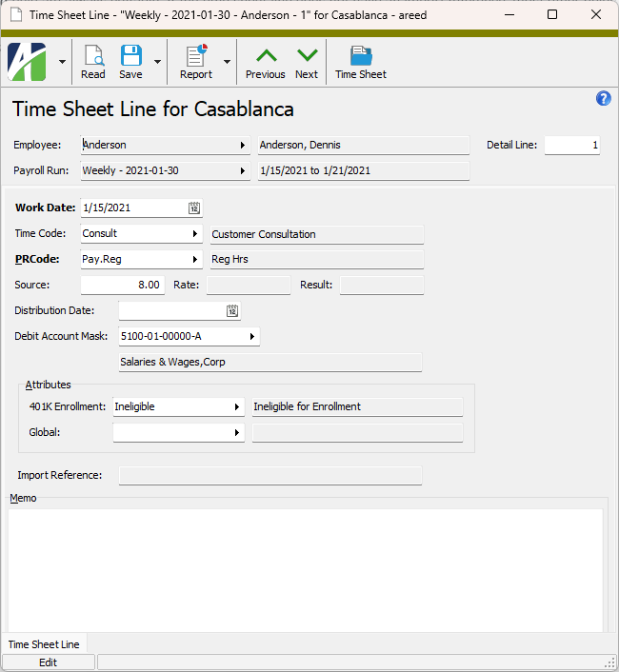Viewport: 619px width, 672px height.
Task: Open the PRCode lookup arrow
Action: pos(195,259)
